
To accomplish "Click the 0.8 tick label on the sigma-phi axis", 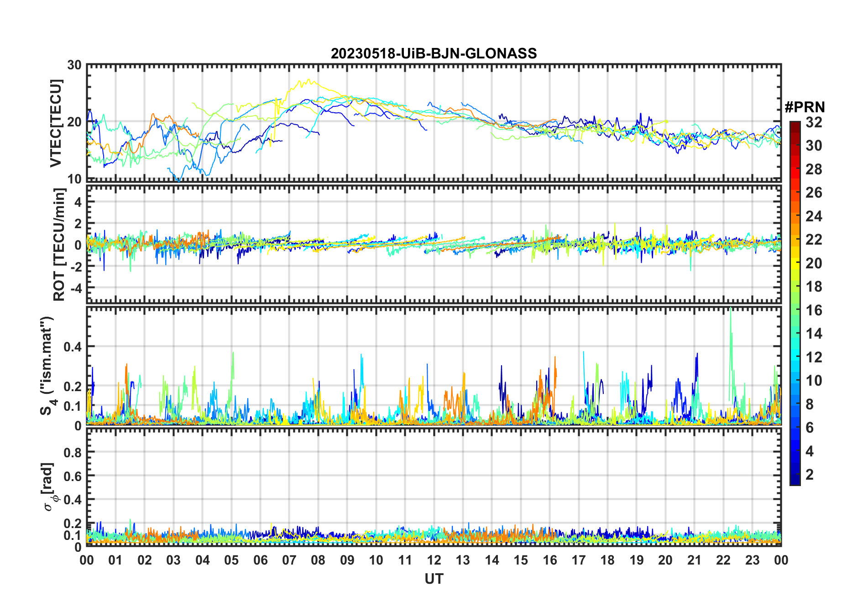I will click(73, 452).
